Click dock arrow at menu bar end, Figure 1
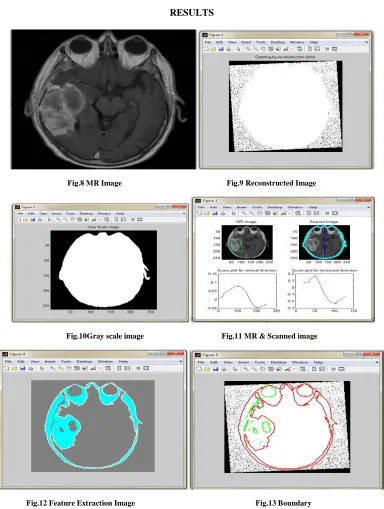This screenshot has width=384, height=509. point(366,42)
